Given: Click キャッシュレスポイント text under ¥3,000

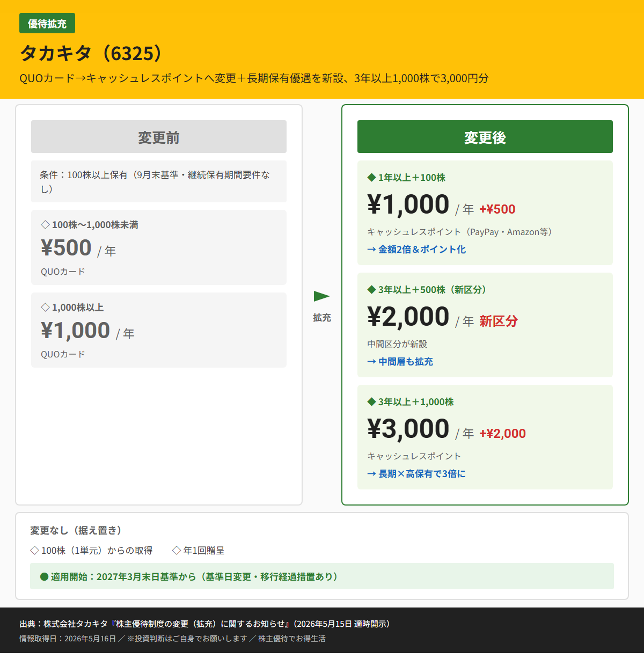Looking at the screenshot, I should (x=414, y=456).
